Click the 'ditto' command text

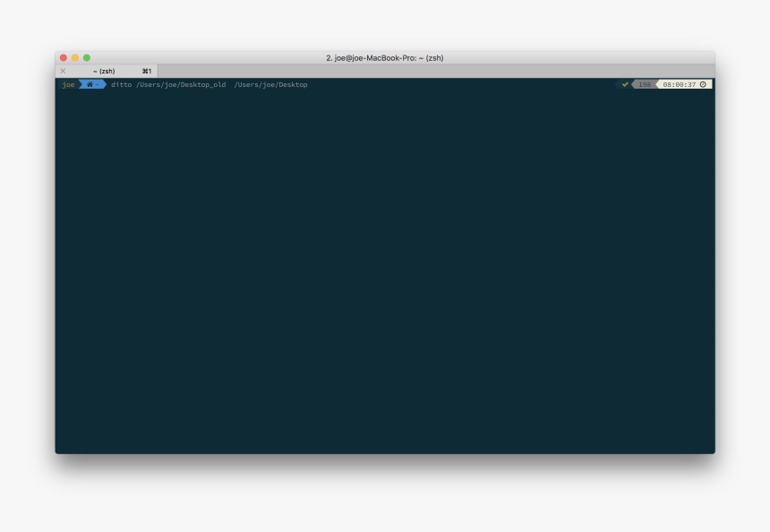click(121, 84)
